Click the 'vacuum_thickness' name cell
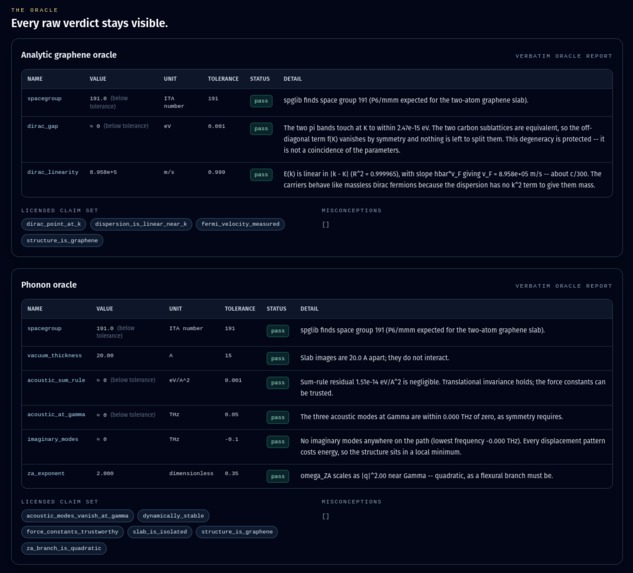Screen dimensions: 633x573 pos(54,356)
